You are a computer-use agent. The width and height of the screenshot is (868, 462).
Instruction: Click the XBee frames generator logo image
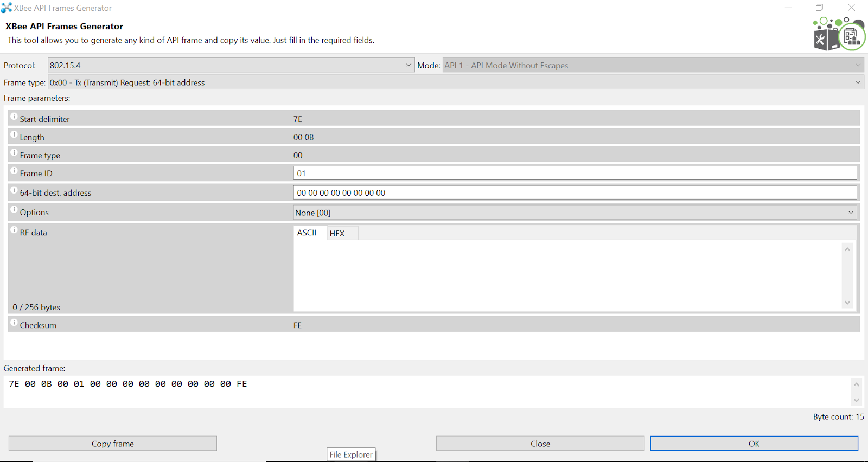pos(838,34)
